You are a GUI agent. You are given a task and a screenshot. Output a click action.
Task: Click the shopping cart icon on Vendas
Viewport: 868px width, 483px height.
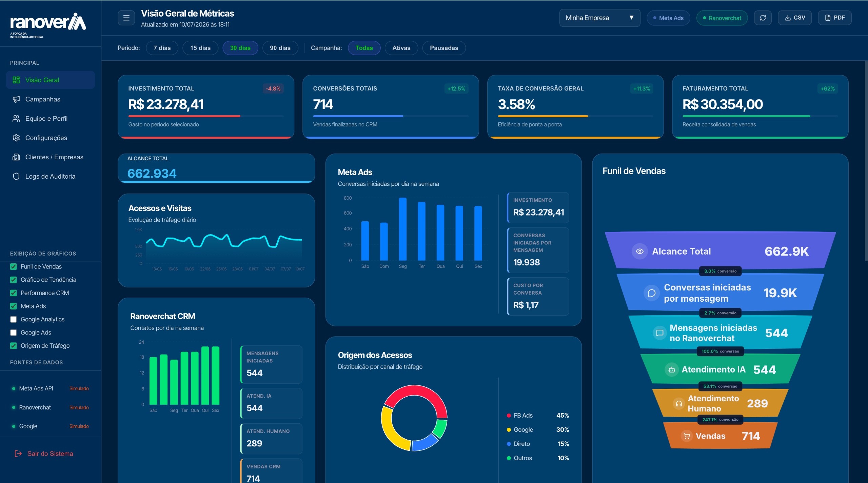tap(687, 436)
